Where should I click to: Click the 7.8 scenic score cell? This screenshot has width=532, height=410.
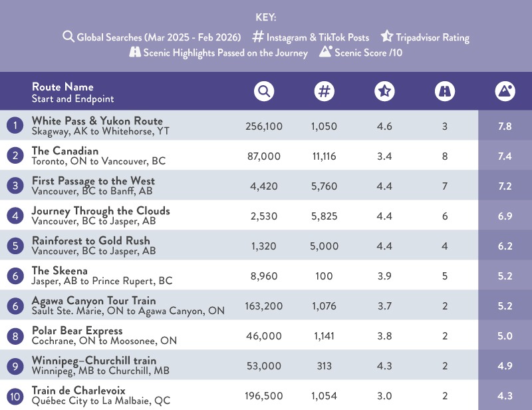coord(505,126)
